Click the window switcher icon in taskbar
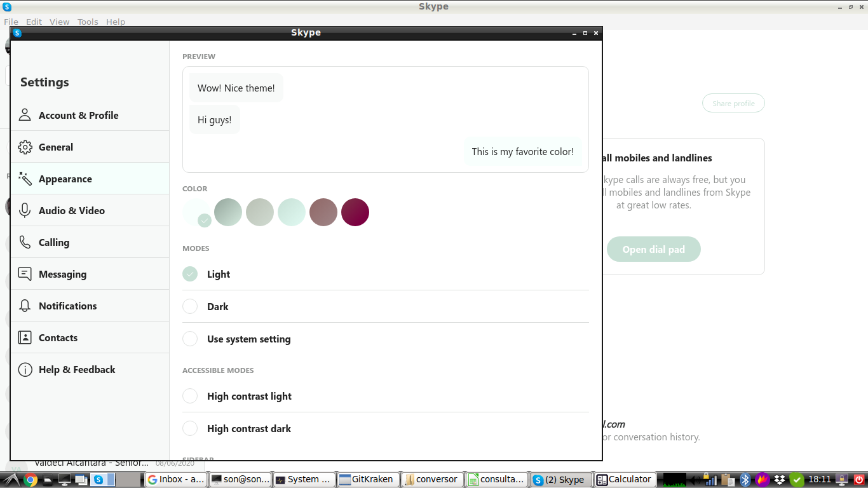The height and width of the screenshot is (488, 868). point(81,480)
